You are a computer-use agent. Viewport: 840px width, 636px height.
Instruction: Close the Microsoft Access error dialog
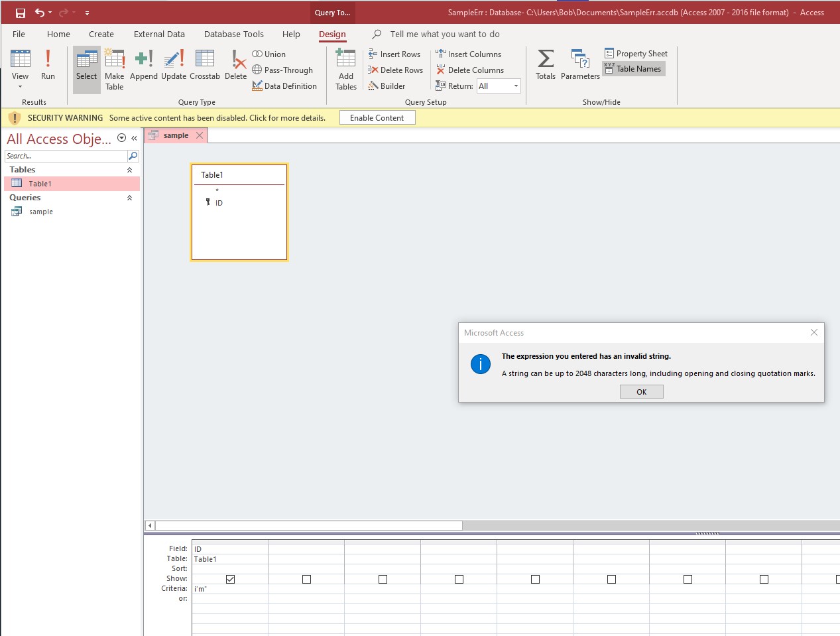(814, 332)
